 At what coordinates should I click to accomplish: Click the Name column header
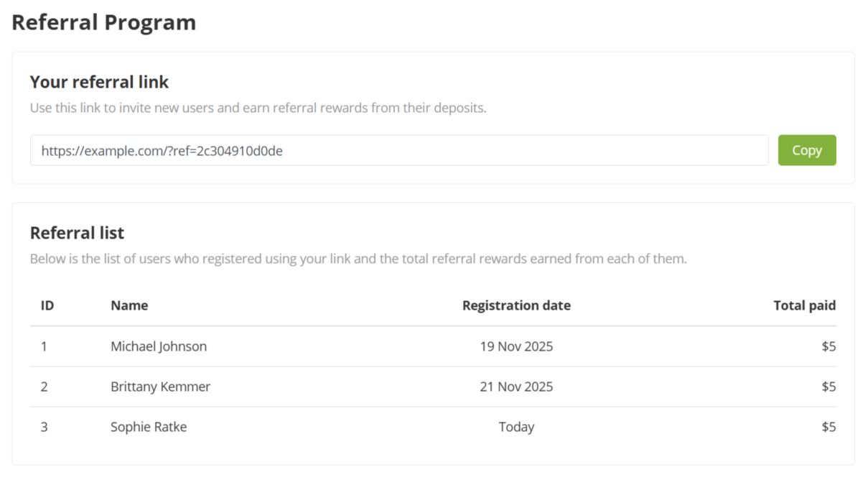coord(129,305)
